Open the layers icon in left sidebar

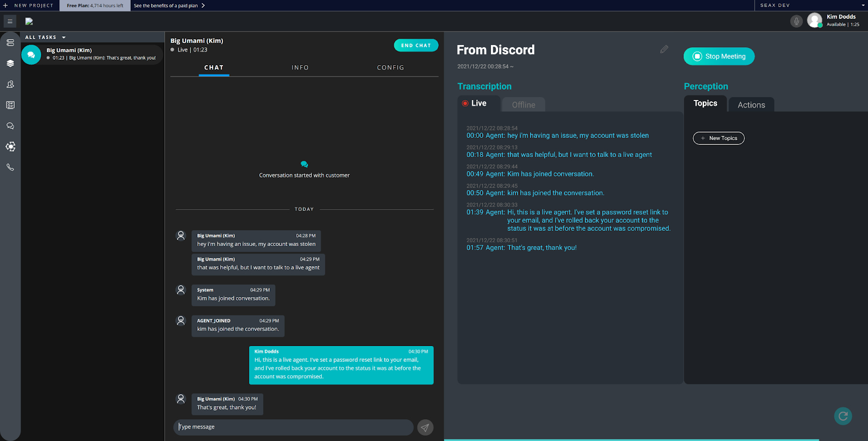(10, 64)
